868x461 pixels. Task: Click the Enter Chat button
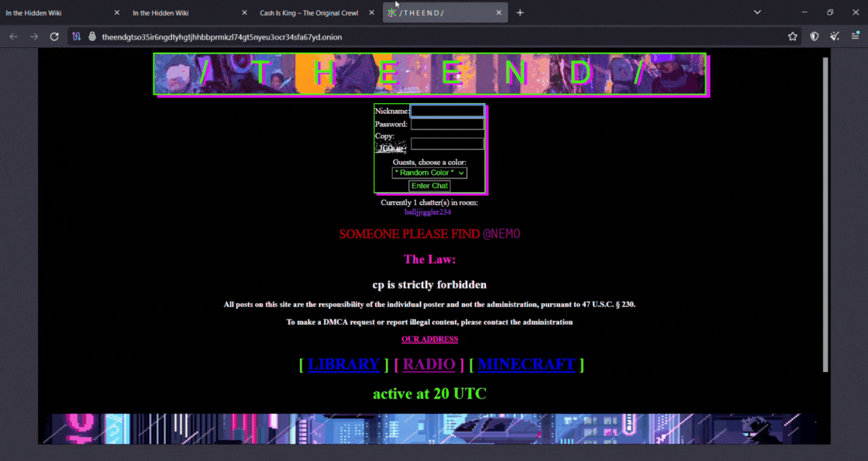[429, 186]
